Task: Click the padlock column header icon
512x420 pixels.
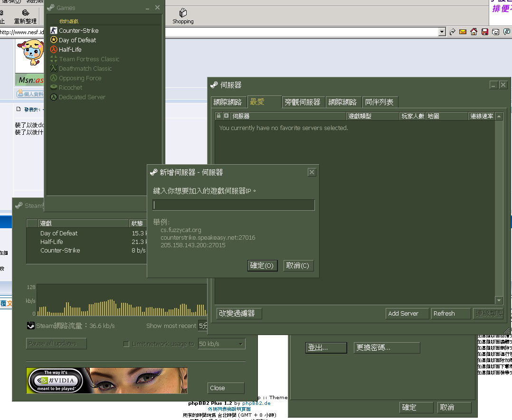Action: click(x=219, y=116)
